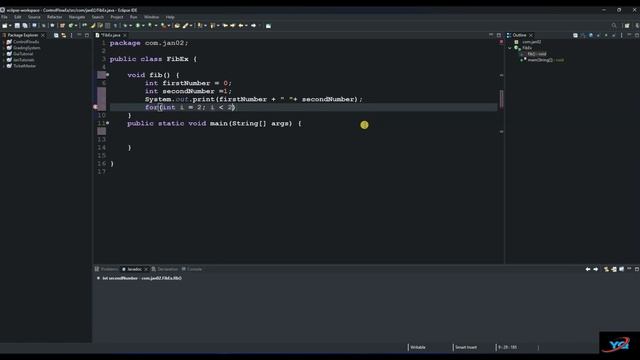This screenshot has height=360, width=640.
Task: Expand the GradingSystem project
Action: click(4, 48)
